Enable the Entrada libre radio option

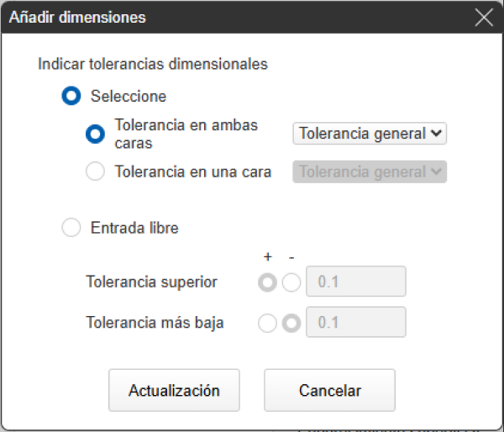click(x=72, y=227)
